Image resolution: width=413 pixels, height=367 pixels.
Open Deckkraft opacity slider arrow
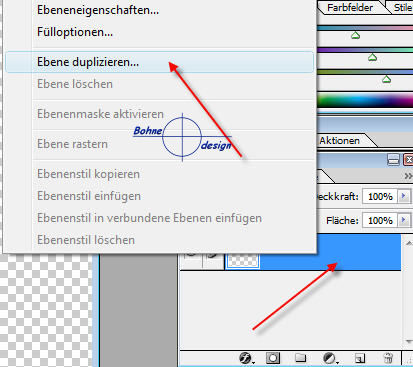pos(404,196)
